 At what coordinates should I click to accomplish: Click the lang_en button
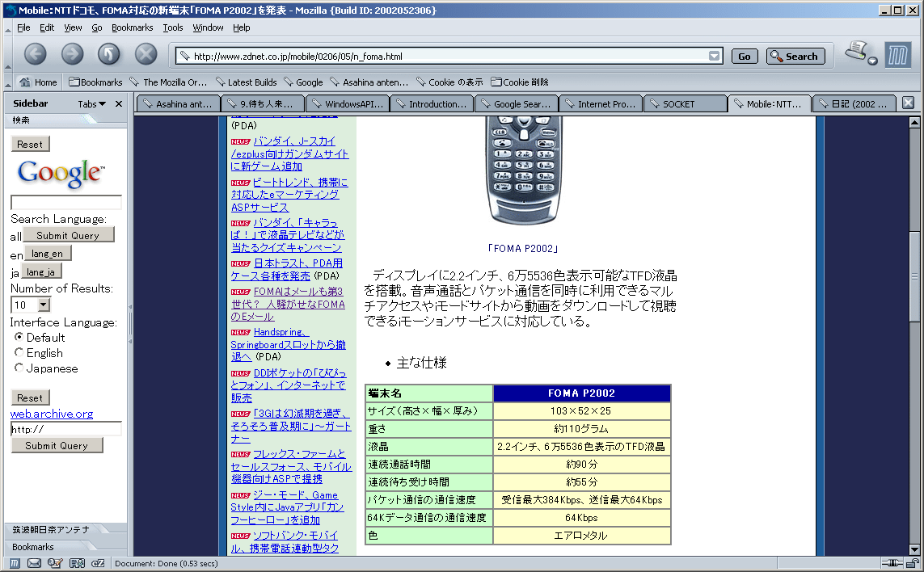[x=47, y=254]
